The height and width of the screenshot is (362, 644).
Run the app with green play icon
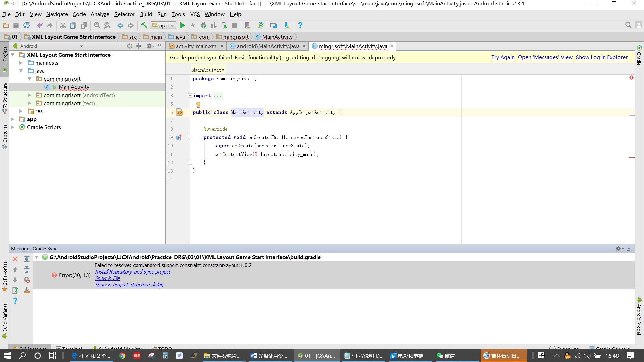[x=182, y=25]
